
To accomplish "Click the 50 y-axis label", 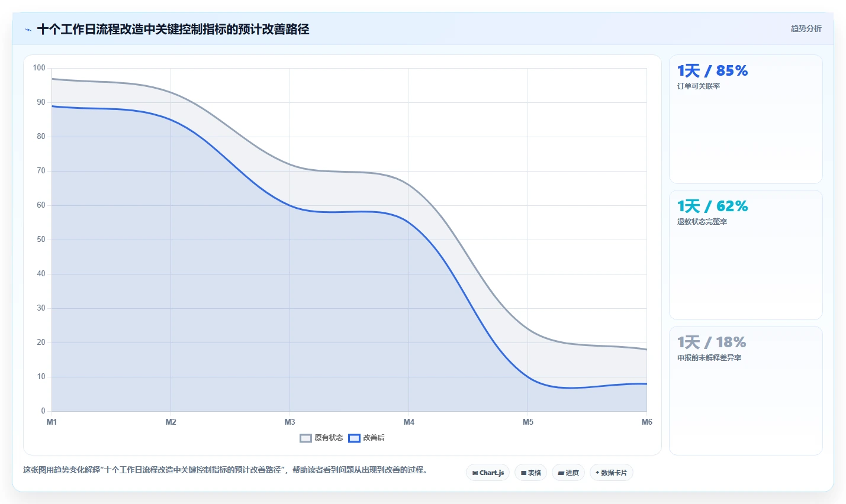I will (41, 240).
